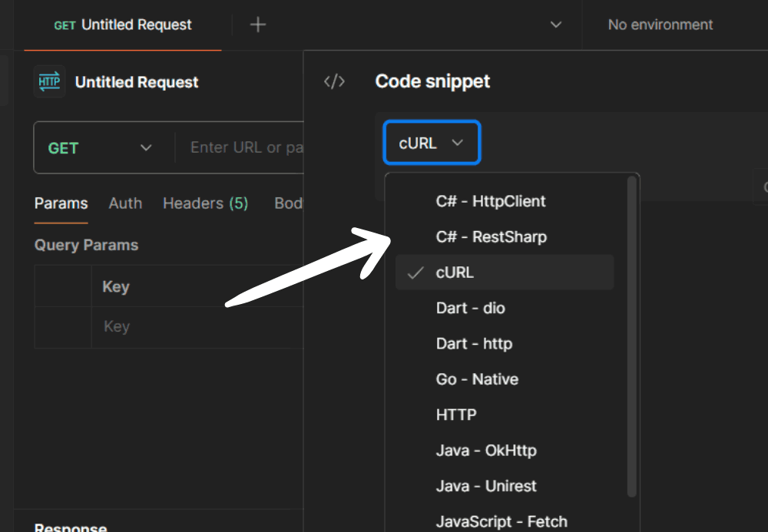Choose the checked cURL option

455,273
